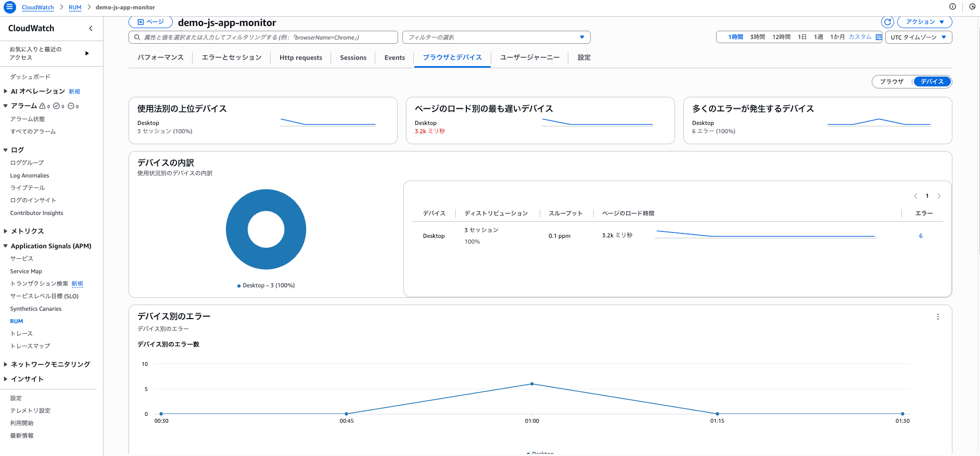
Task: Expand the メトリクス section
Action: tap(5, 231)
